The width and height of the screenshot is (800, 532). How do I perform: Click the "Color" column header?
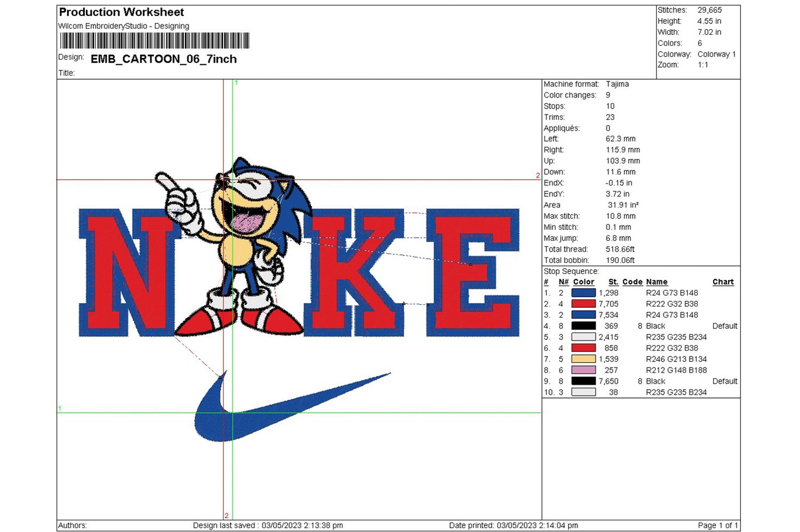583,282
